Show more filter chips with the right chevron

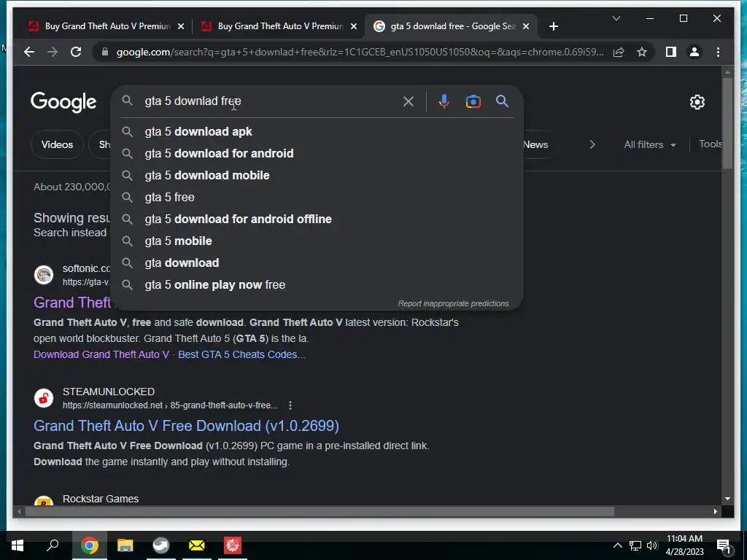point(592,144)
